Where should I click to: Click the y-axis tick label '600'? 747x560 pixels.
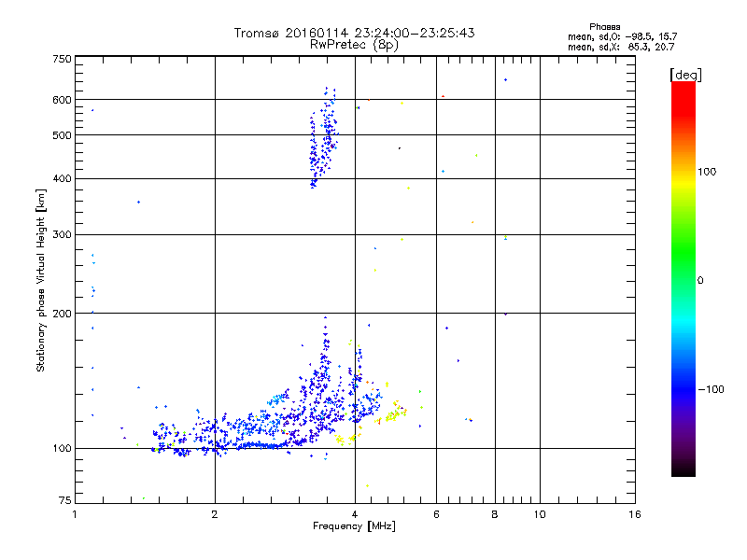pos(62,100)
